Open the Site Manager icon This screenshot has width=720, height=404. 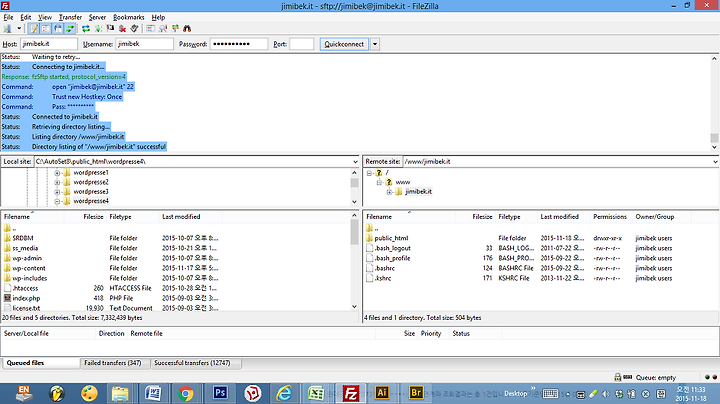pos(7,28)
